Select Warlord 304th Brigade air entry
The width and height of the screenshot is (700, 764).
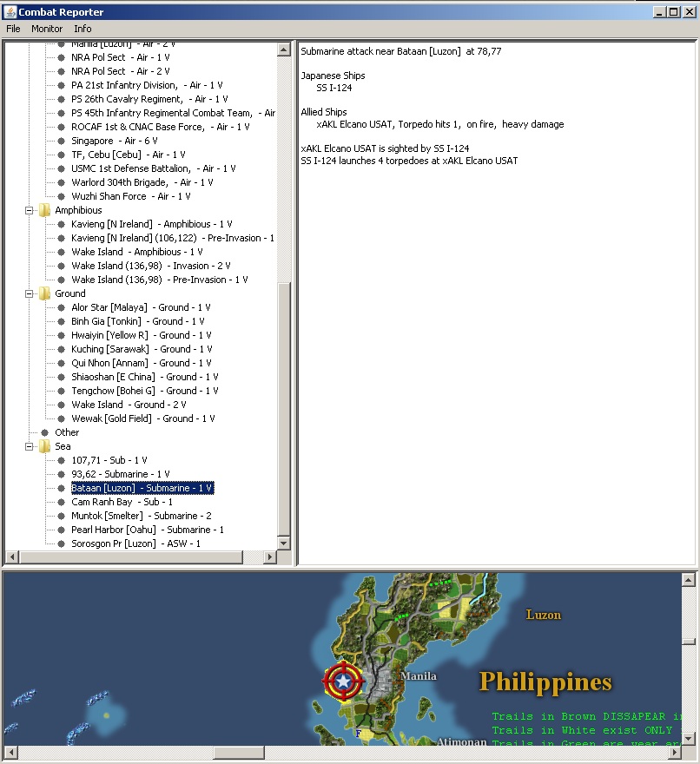pyautogui.click(x=142, y=182)
